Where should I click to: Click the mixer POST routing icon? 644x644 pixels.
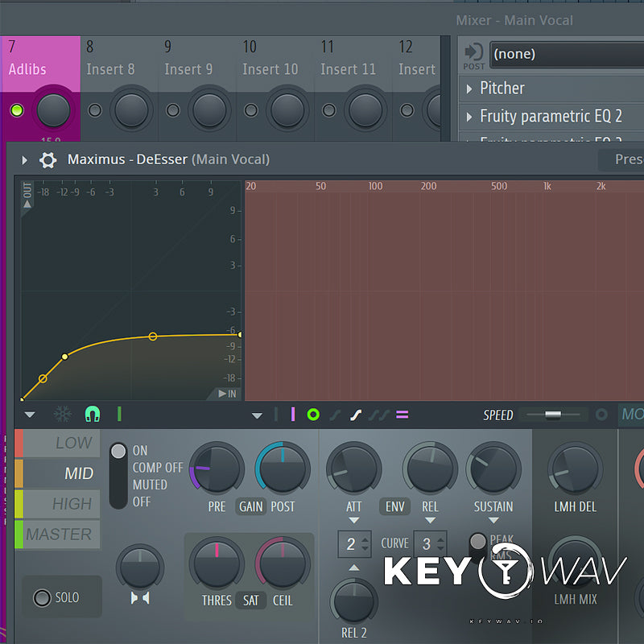click(474, 56)
